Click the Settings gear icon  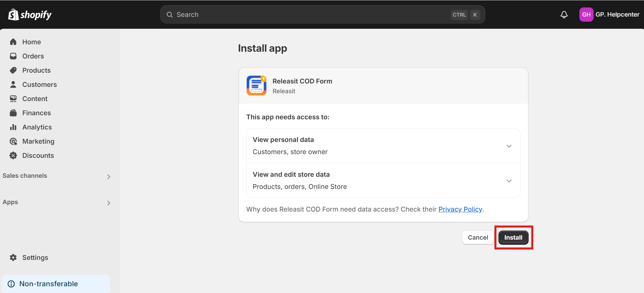point(13,258)
